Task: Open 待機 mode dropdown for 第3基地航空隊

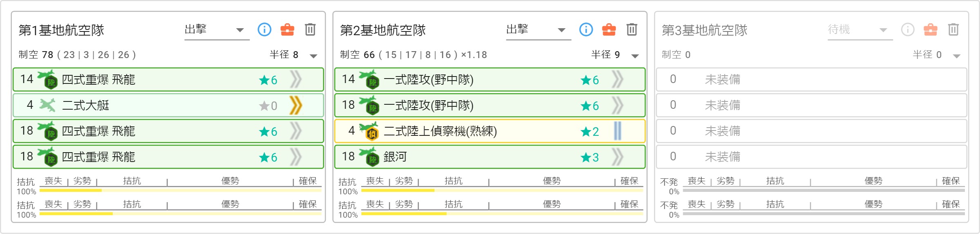Action: tap(860, 30)
